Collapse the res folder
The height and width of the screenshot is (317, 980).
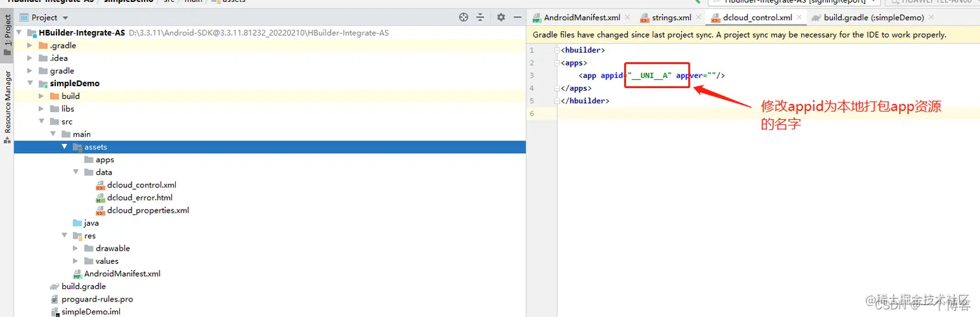(x=64, y=236)
